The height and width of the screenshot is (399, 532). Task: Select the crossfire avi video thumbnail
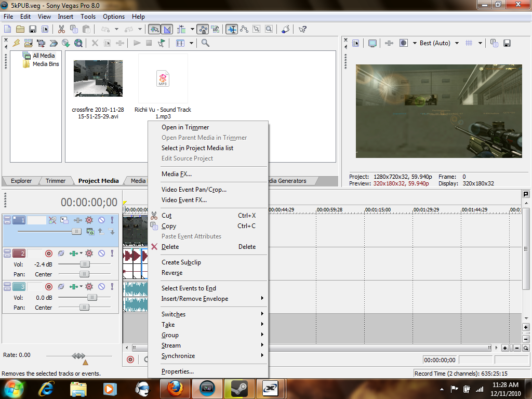(98, 78)
